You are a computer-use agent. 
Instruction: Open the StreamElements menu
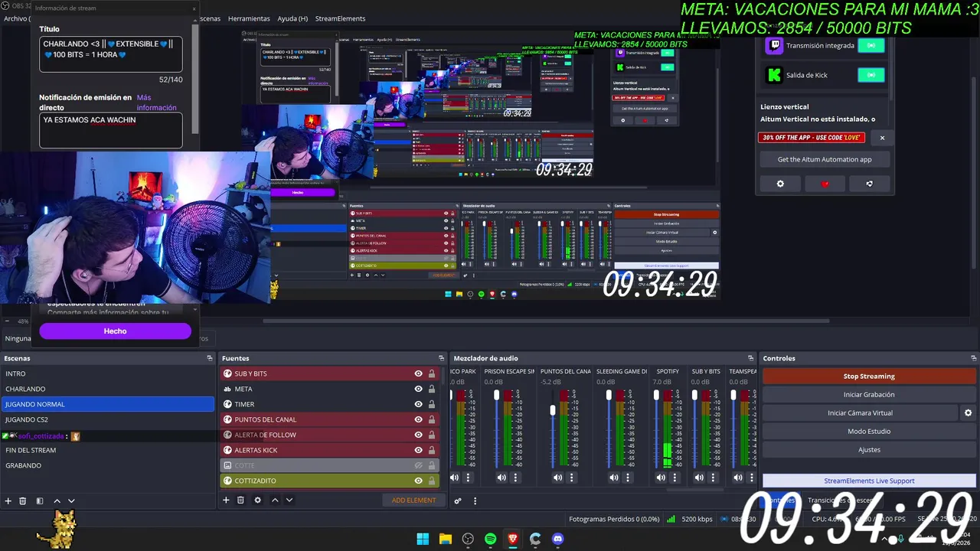click(340, 18)
